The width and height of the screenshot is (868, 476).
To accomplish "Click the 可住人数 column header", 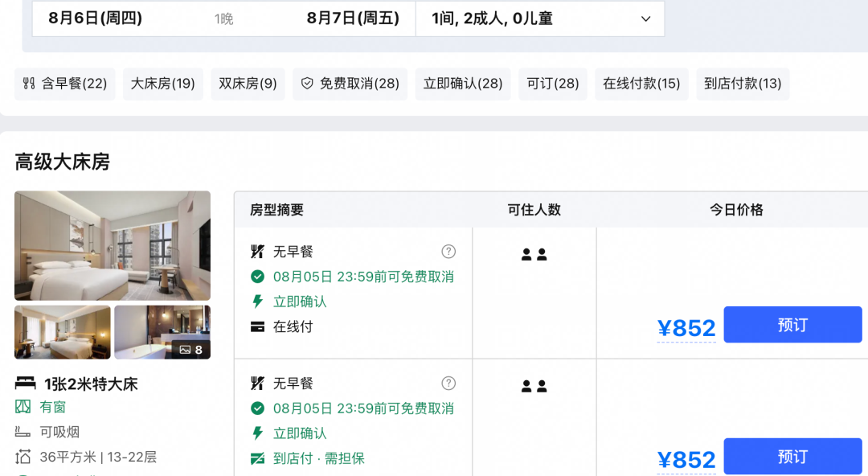I will point(534,210).
